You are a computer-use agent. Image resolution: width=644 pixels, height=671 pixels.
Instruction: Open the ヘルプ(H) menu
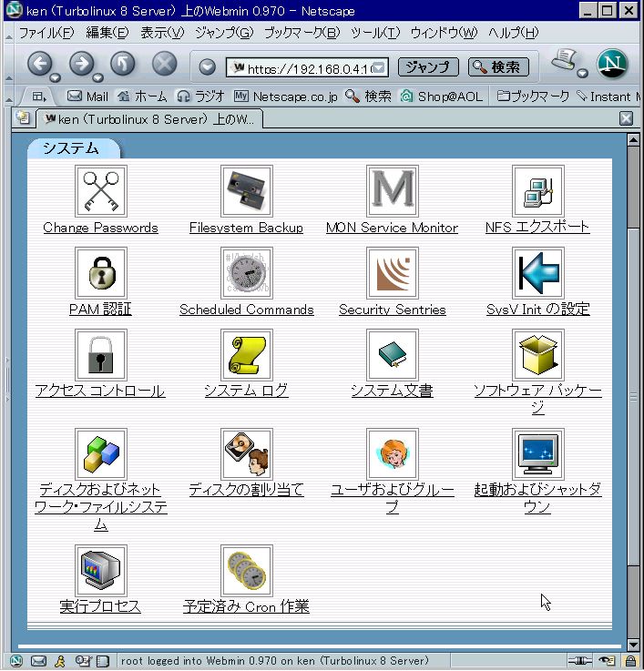[x=513, y=33]
